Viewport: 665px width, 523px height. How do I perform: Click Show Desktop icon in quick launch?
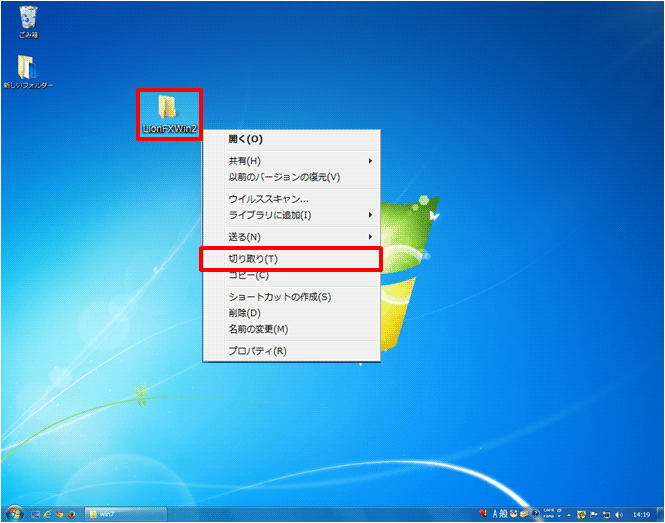tap(36, 515)
